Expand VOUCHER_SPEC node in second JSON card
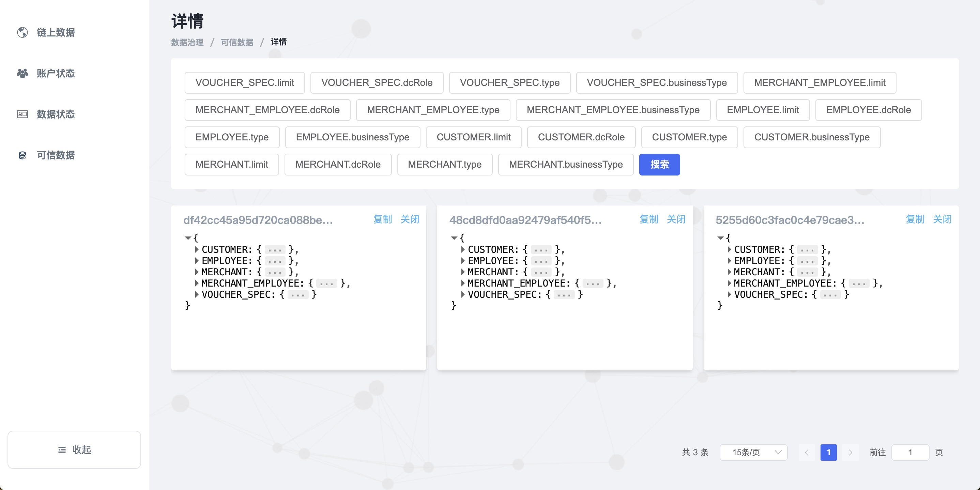 [x=463, y=294]
